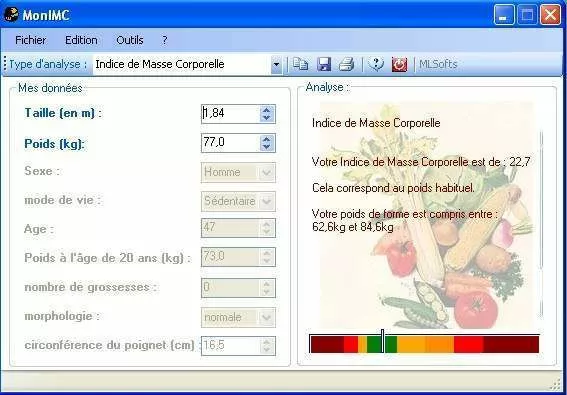Click the Copy icon in the toolbar
The image size is (567, 395).
point(300,64)
